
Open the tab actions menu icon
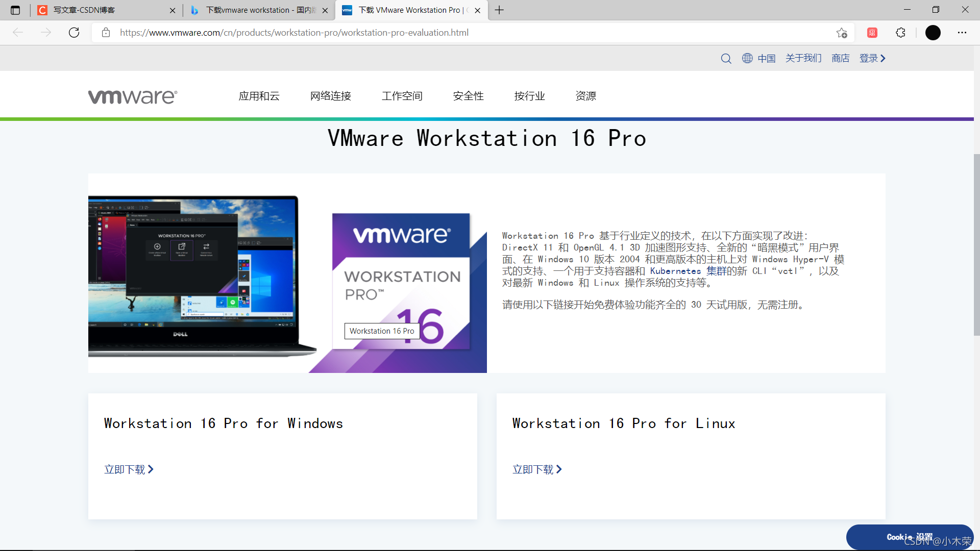pyautogui.click(x=15, y=10)
